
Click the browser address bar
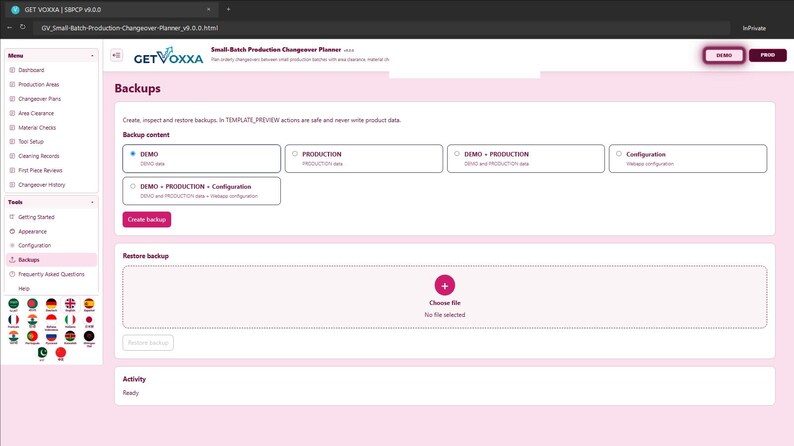coord(382,28)
